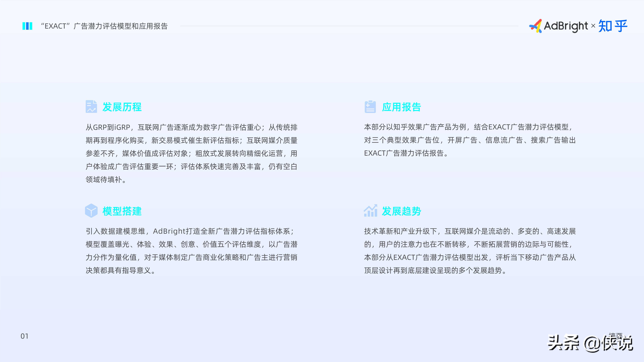The image size is (644, 362).
Task: Select the 发展历程 heading
Action: 122,107
